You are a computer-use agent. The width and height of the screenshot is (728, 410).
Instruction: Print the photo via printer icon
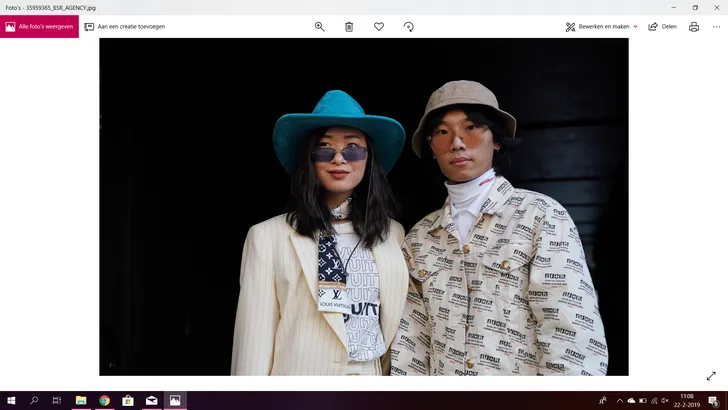[x=694, y=27]
